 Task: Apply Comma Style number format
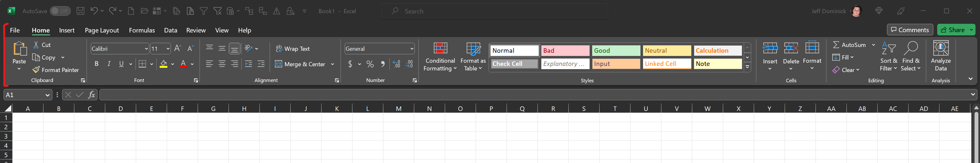tap(383, 64)
